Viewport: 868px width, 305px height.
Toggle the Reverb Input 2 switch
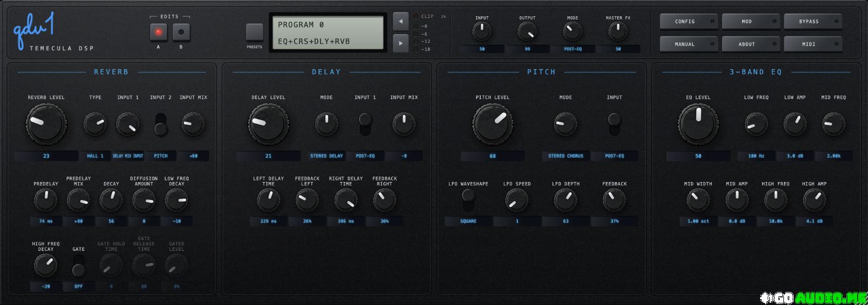(x=161, y=124)
